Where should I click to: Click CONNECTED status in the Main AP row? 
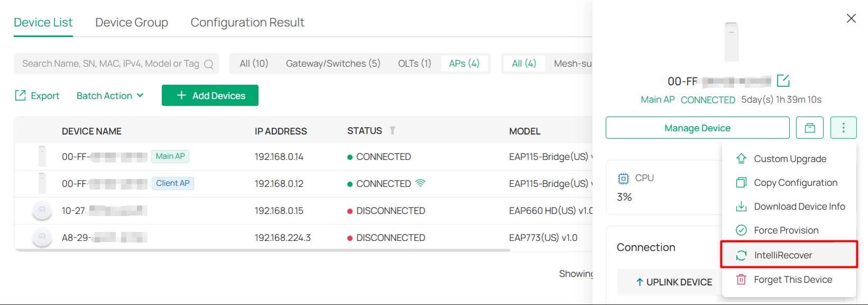tap(379, 157)
